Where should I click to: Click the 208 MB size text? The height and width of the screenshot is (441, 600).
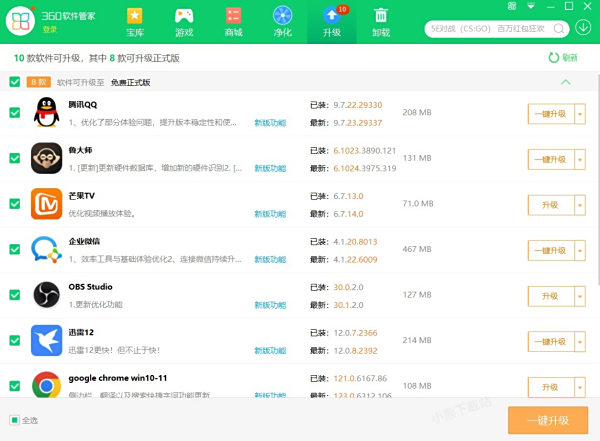click(x=417, y=112)
